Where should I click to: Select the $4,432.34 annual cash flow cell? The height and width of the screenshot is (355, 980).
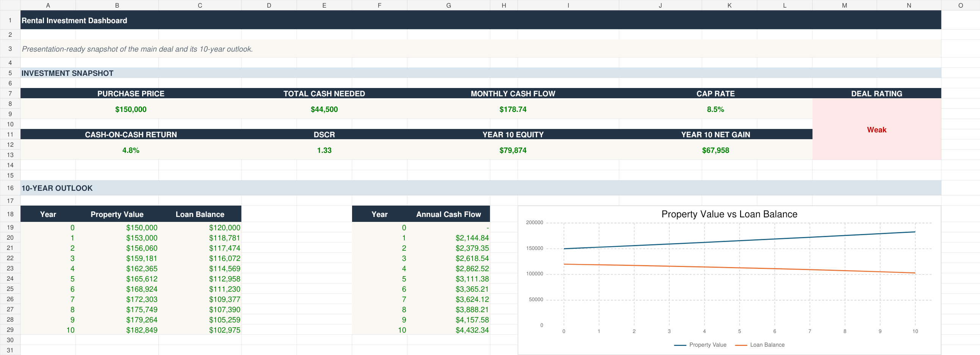click(449, 330)
